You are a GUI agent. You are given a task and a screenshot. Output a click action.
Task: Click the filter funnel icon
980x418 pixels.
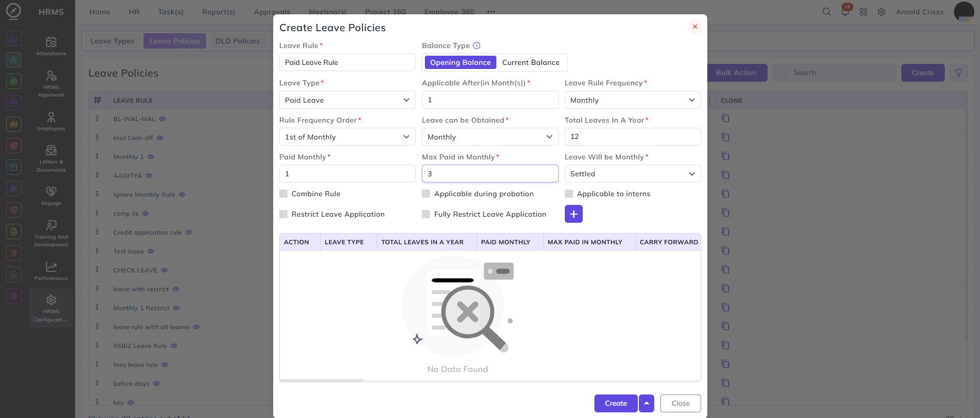click(959, 73)
